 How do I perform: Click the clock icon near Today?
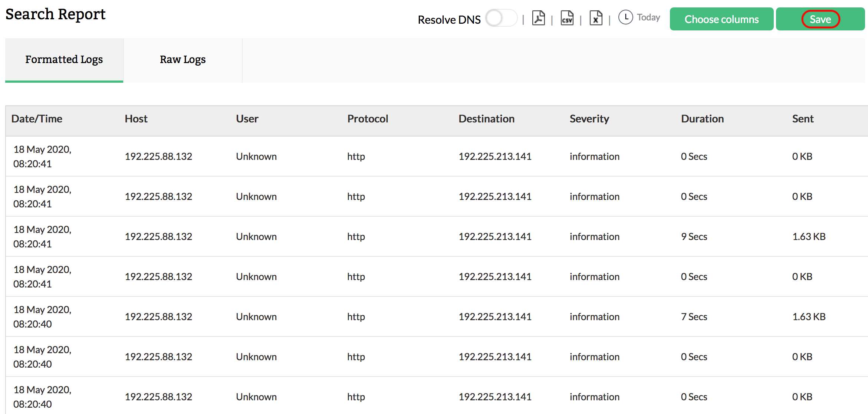625,17
